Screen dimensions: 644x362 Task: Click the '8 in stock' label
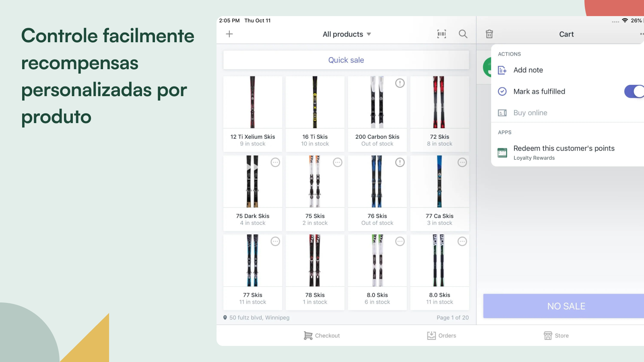[440, 144]
